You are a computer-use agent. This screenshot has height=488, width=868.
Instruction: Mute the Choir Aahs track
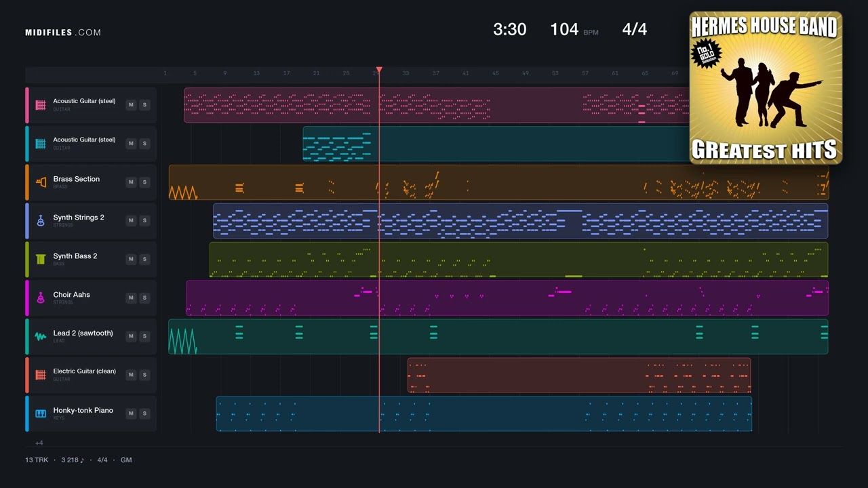132,298
